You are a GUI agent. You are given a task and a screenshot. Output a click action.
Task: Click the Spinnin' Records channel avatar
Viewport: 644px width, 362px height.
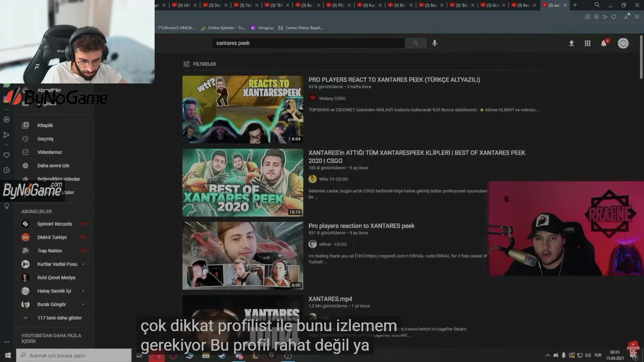coord(26,224)
